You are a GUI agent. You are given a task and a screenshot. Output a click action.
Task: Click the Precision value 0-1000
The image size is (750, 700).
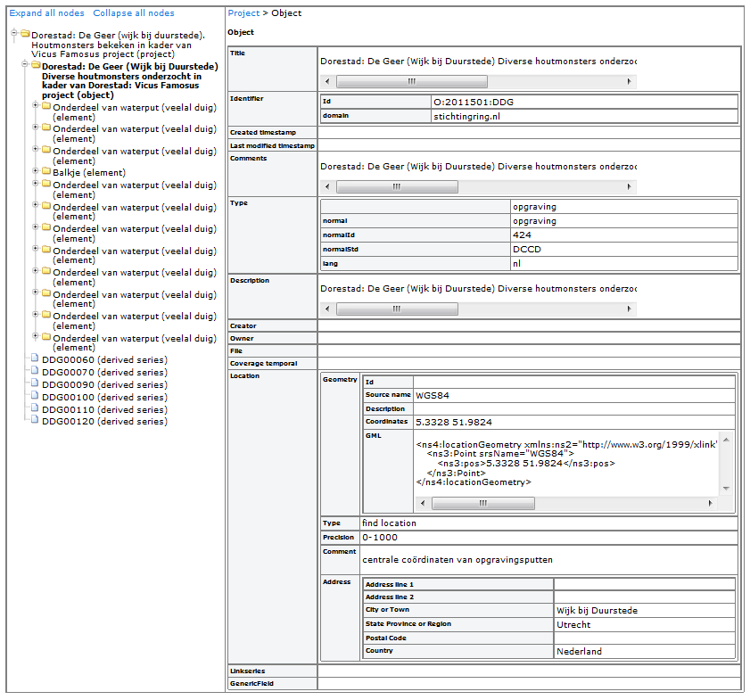coord(380,538)
